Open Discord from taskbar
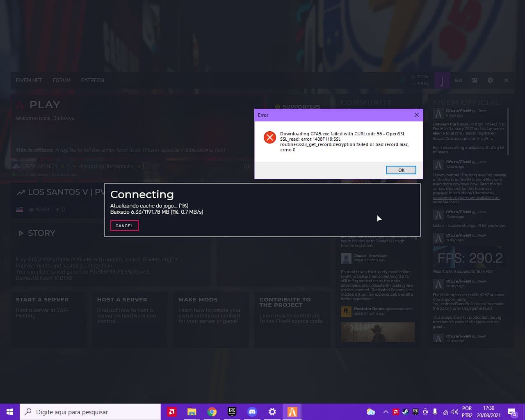The width and height of the screenshot is (525, 420). (252, 412)
